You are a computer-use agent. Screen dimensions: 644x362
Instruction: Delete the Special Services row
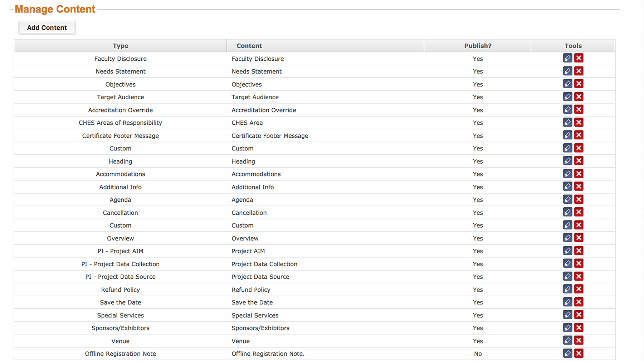579,315
